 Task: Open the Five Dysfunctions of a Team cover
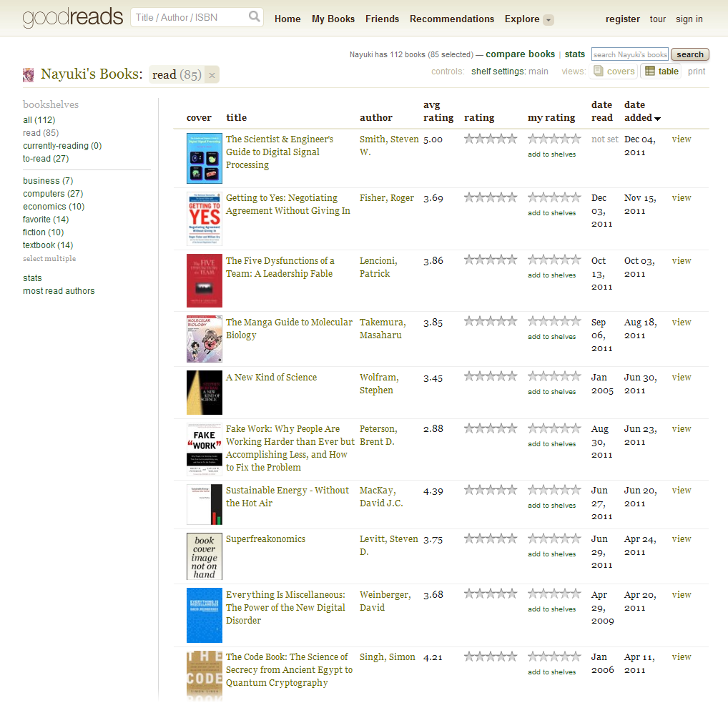pos(205,280)
